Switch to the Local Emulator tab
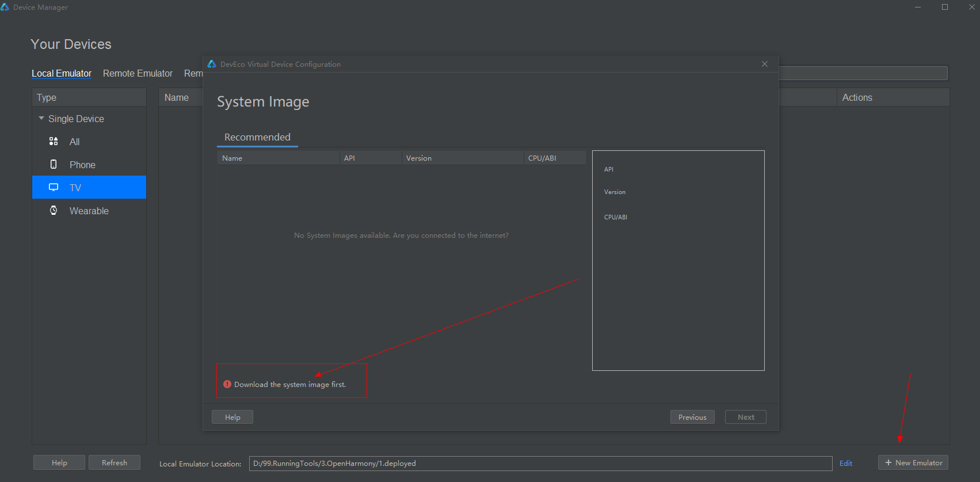The height and width of the screenshot is (482, 980). pyautogui.click(x=62, y=73)
